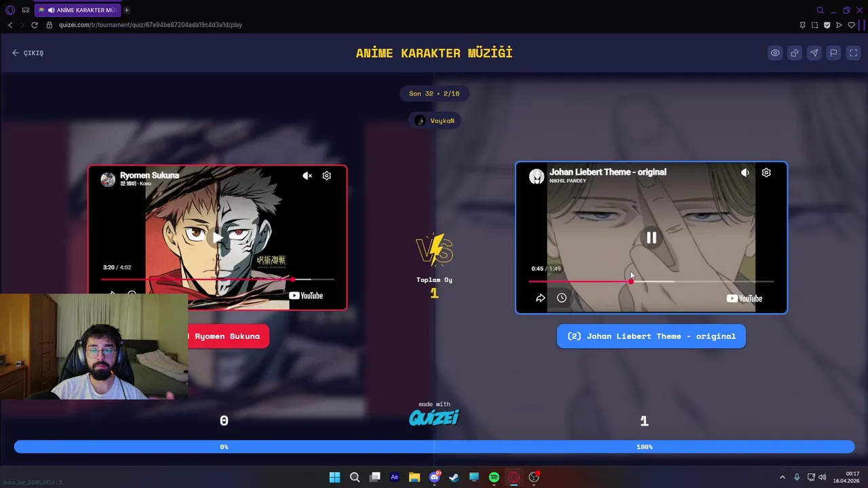Screen dimensions: 868x488
Task: Click the paper plane share icon in quiz header
Action: pos(814,53)
